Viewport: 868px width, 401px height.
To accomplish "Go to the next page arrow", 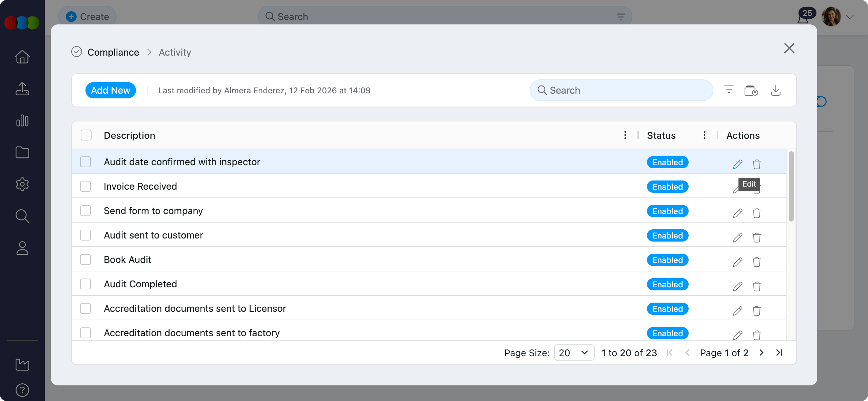I will click(x=762, y=353).
